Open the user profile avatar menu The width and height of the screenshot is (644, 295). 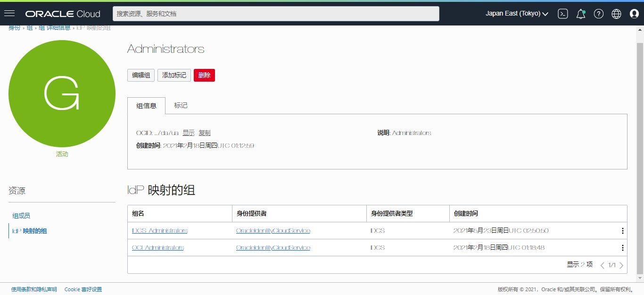tap(635, 14)
